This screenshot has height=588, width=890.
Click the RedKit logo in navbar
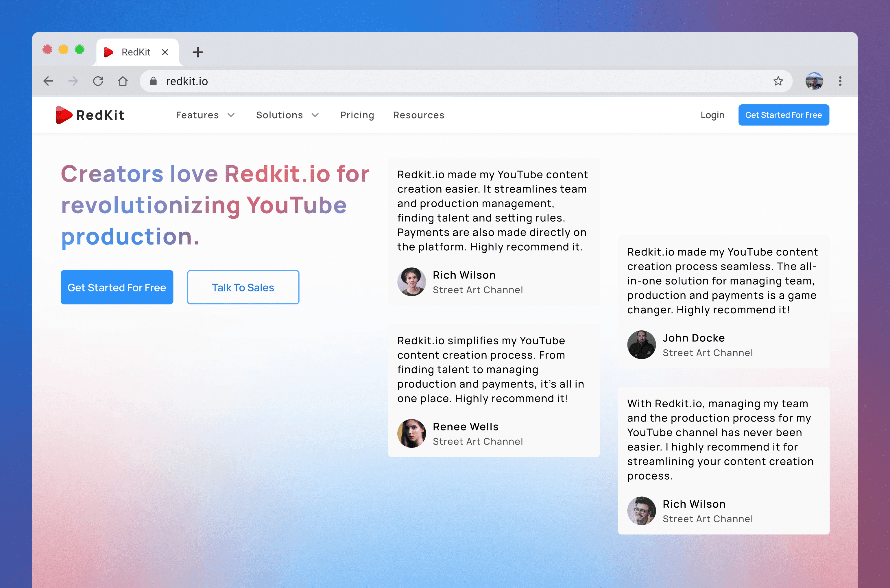[x=90, y=115]
